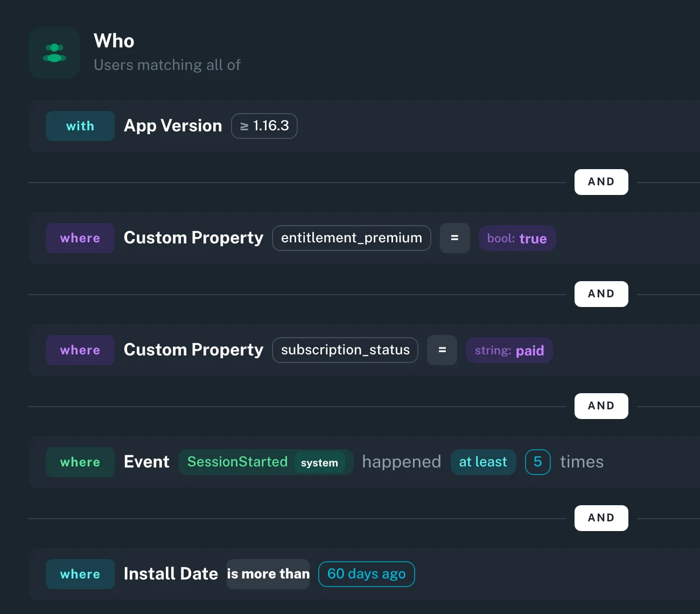Edit the subscription_status property name
Screen dimensions: 700x614
(x=345, y=350)
